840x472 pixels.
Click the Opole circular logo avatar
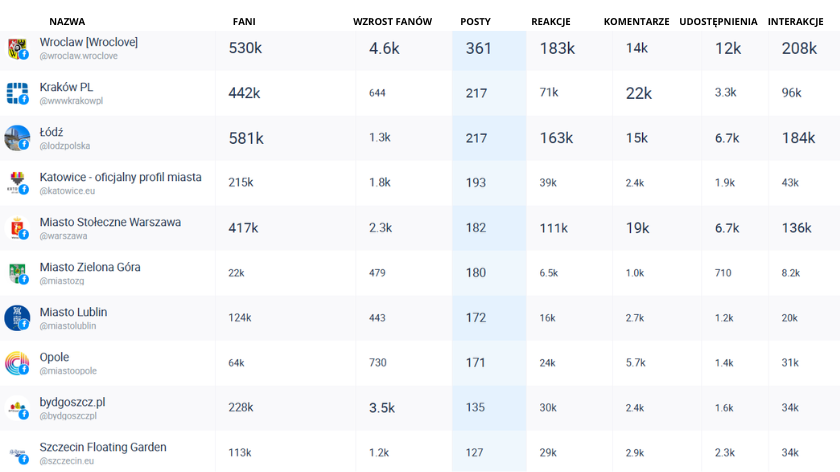pyautogui.click(x=17, y=363)
